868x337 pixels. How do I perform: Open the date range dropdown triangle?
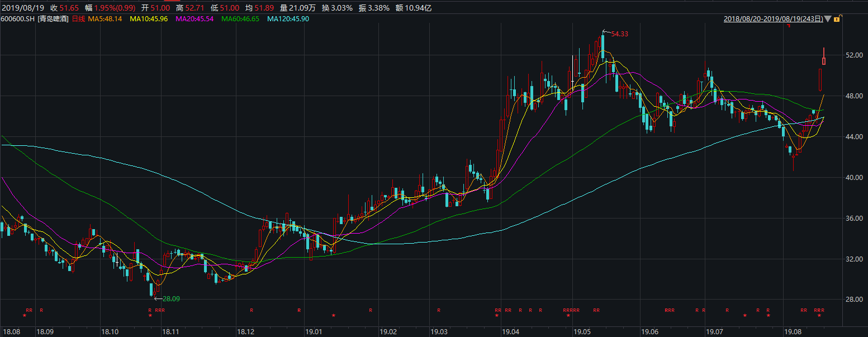click(828, 19)
